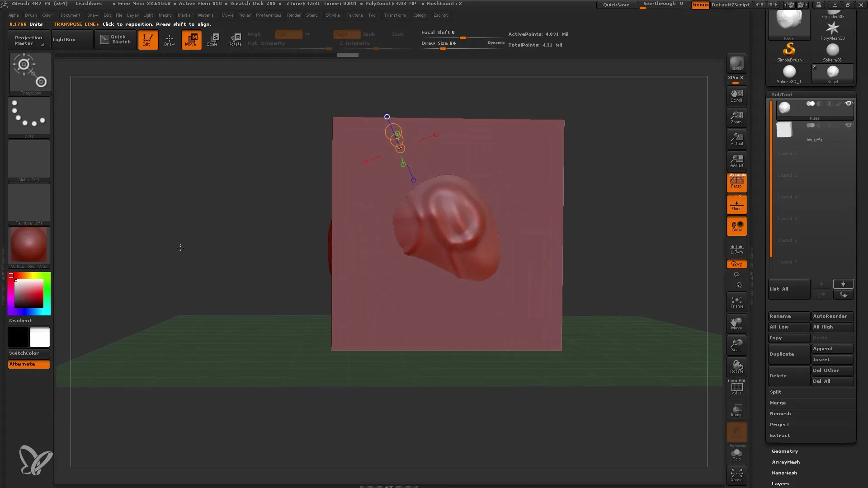The height and width of the screenshot is (488, 868).
Task: Open the Preferences menu
Action: tap(269, 15)
